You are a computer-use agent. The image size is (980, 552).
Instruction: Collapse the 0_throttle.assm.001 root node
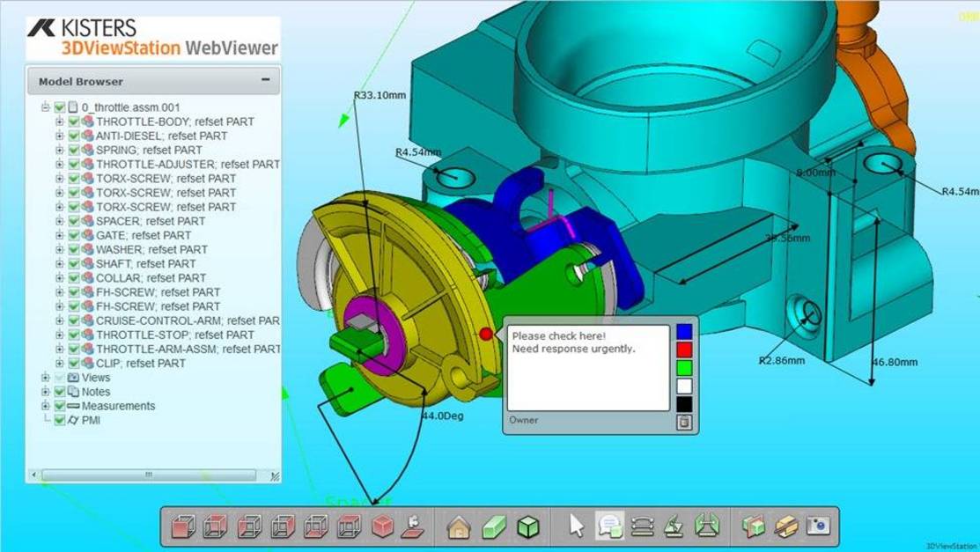coord(46,107)
